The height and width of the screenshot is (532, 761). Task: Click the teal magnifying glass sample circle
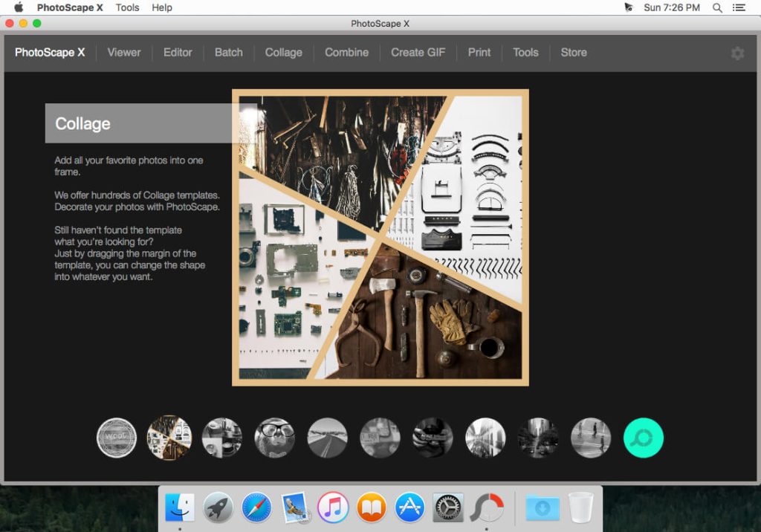point(643,438)
